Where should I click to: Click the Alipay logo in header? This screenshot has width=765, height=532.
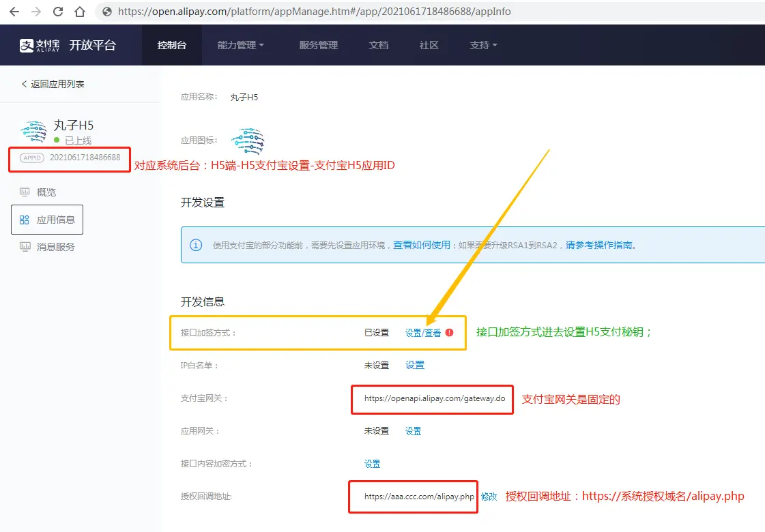(40, 45)
